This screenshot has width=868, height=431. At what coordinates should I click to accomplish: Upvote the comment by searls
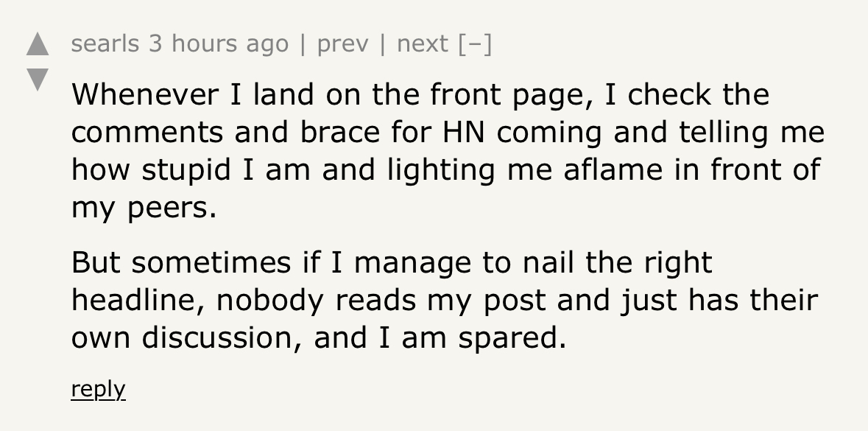[x=37, y=46]
